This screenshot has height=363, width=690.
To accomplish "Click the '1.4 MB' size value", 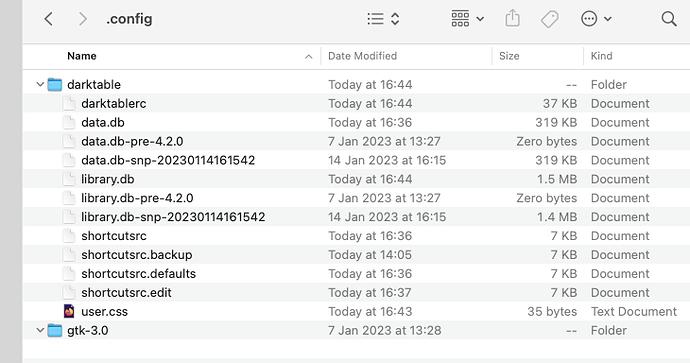I will tap(557, 217).
